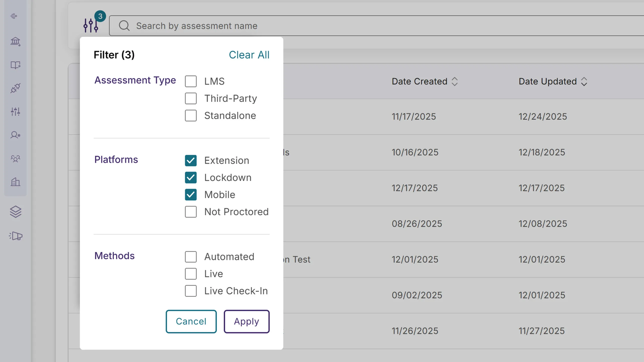Check the LMS assessment type checkbox

pyautogui.click(x=191, y=81)
